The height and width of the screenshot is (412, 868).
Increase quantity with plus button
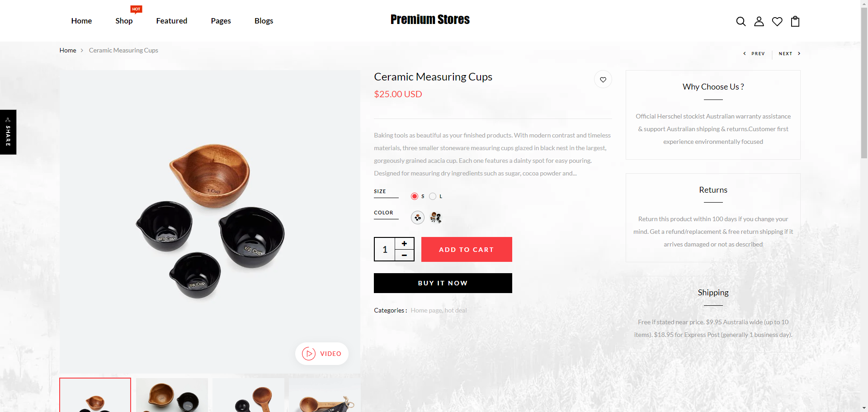click(404, 243)
